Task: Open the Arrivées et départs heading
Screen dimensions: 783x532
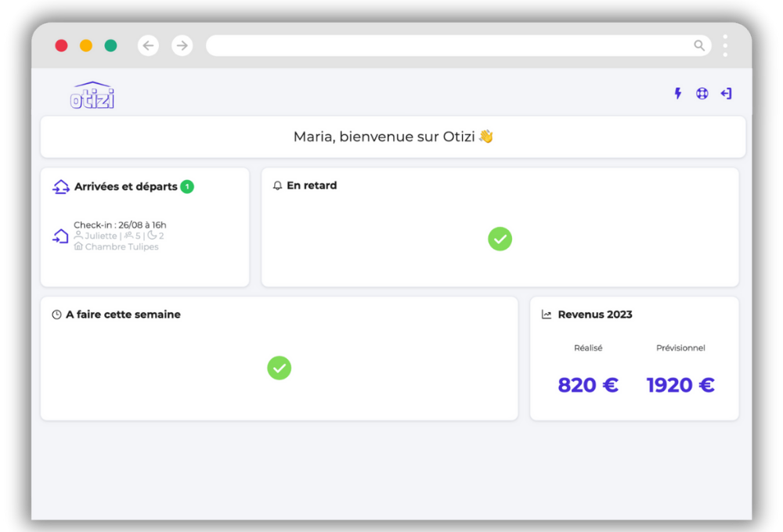Action: click(126, 187)
